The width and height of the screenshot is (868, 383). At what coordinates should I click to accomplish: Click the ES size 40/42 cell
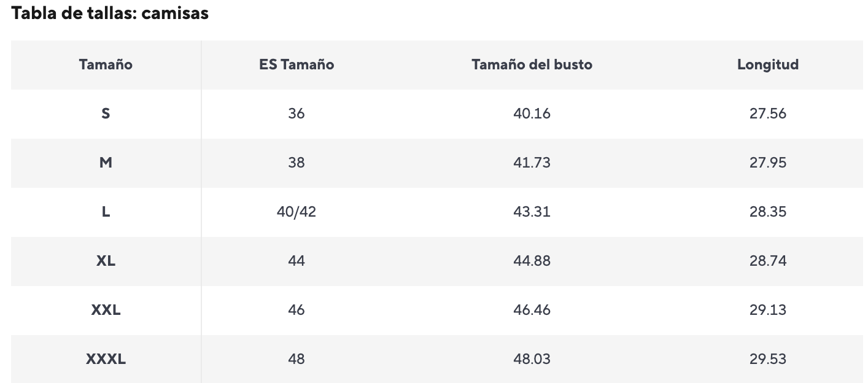[x=296, y=212]
